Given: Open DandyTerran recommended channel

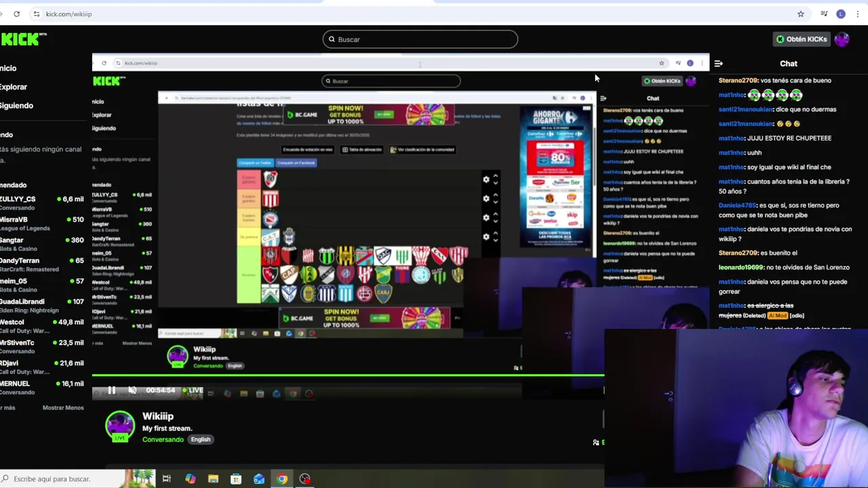Looking at the screenshot, I should point(42,264).
